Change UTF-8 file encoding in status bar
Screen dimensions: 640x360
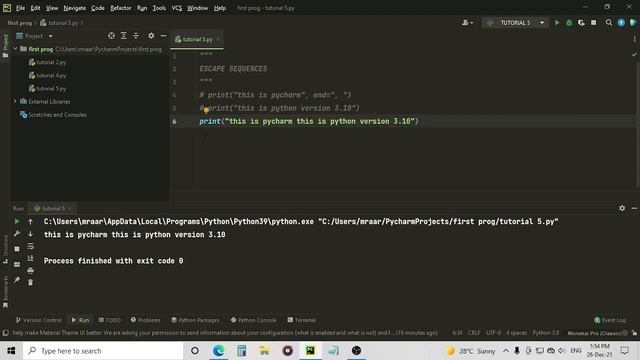493,333
